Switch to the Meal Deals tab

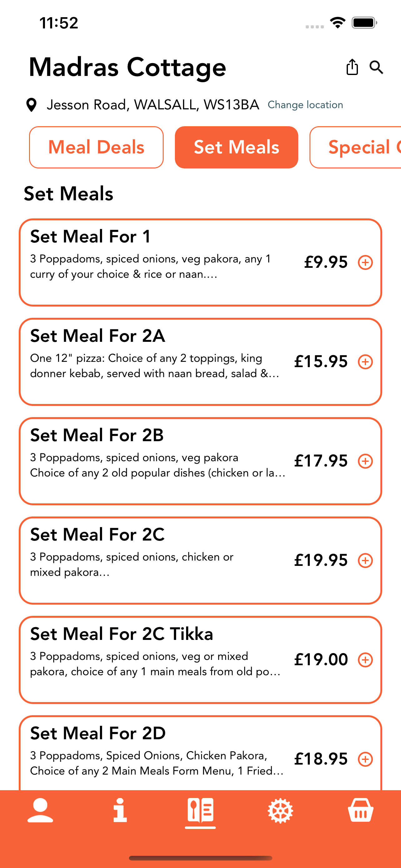click(x=96, y=147)
